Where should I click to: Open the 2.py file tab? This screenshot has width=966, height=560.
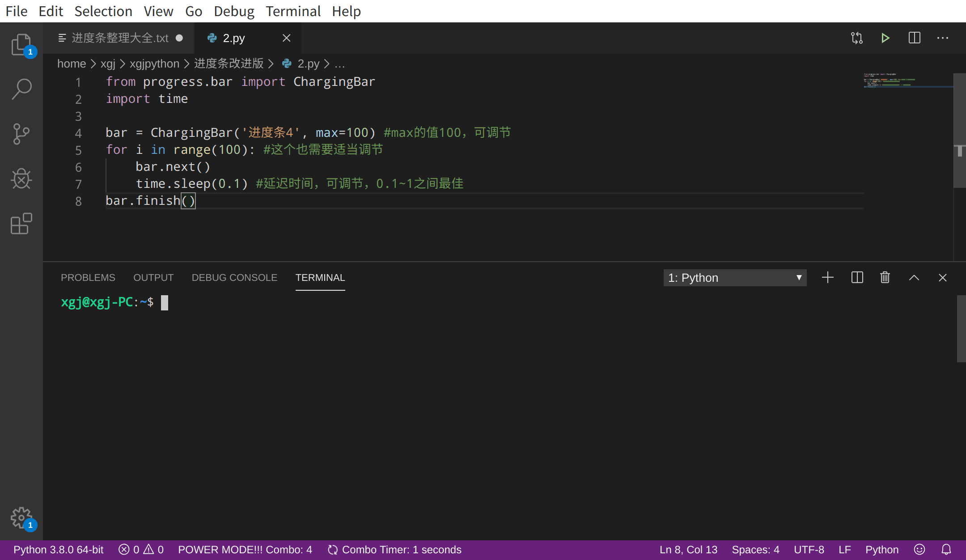[x=233, y=37]
